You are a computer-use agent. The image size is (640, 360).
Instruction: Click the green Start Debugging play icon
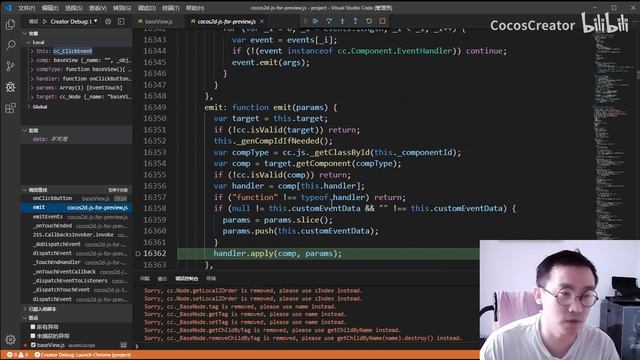pos(45,21)
